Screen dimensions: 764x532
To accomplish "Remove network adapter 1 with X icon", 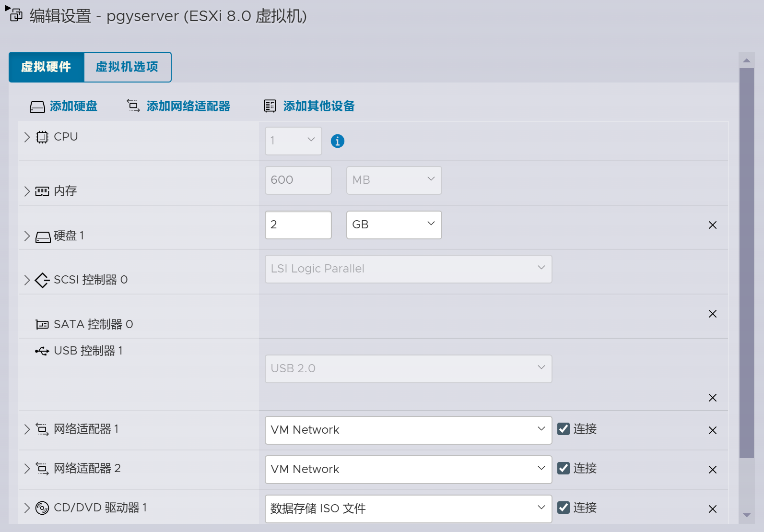I will [712, 430].
